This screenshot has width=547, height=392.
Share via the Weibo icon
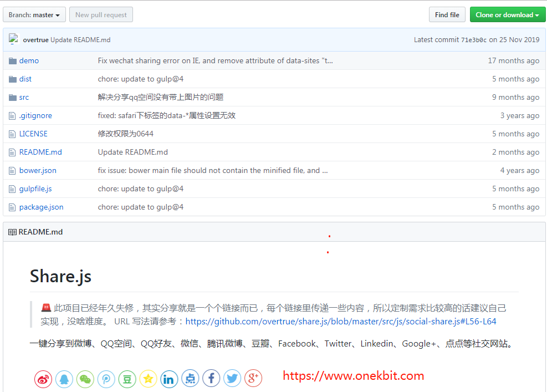[43, 379]
